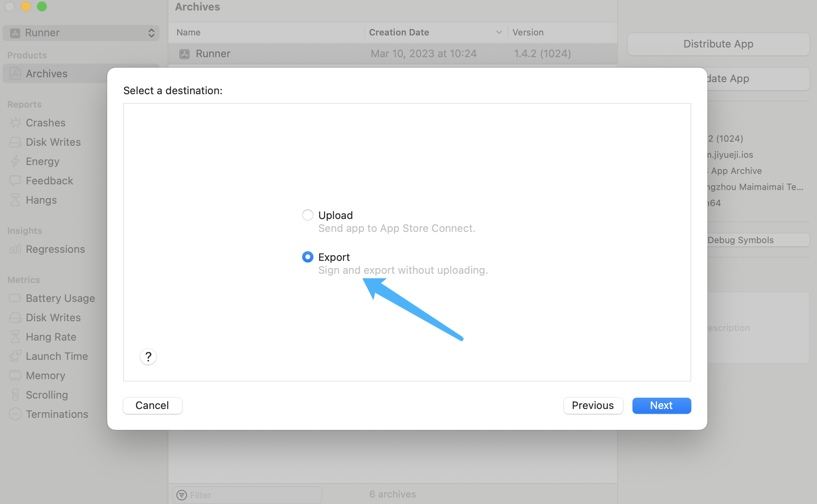Click the Runner scheme icon
This screenshot has height=504, width=817.
[x=15, y=33]
